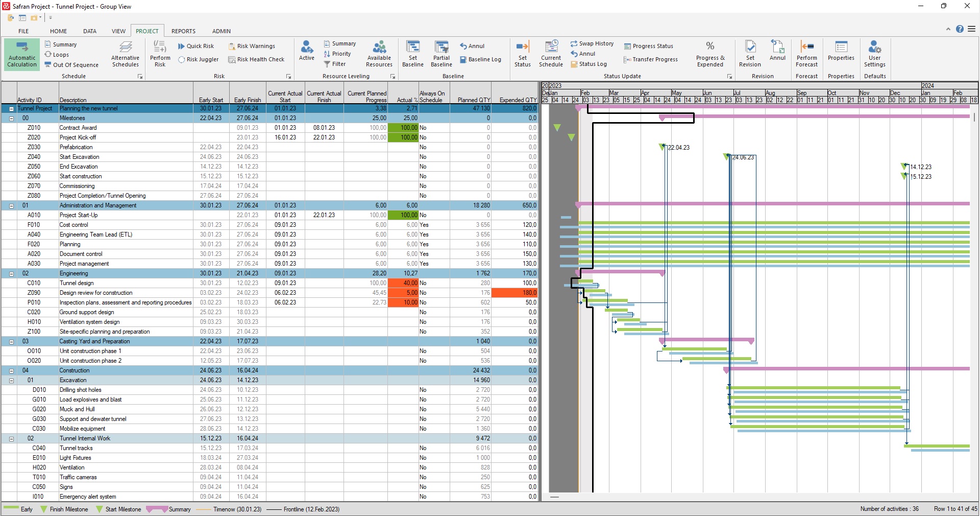Open User Settings defaults
Viewport: 980px width, 516px height.
point(875,55)
